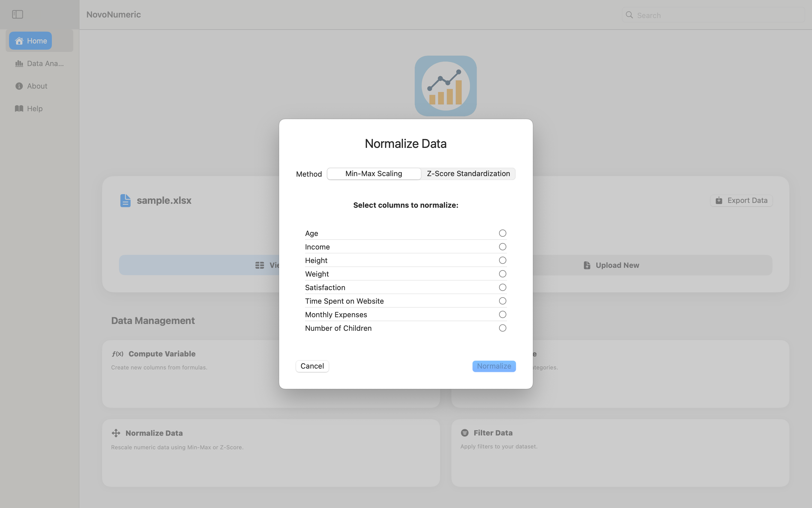This screenshot has height=508, width=812.
Task: Select the Income column radio button
Action: coord(502,247)
